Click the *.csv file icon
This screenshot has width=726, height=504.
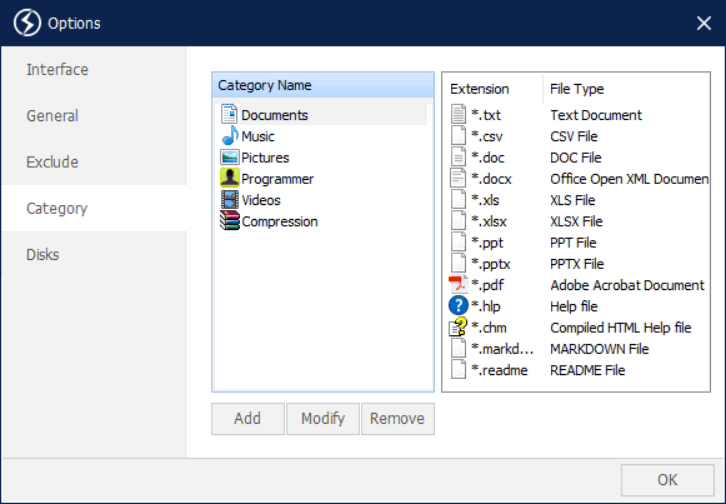point(458,136)
